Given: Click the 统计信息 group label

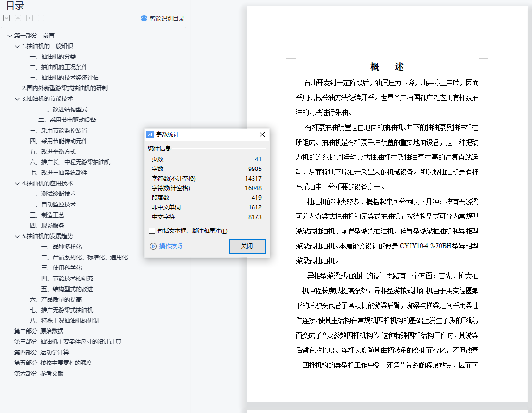Looking at the screenshot, I should click(x=159, y=148).
